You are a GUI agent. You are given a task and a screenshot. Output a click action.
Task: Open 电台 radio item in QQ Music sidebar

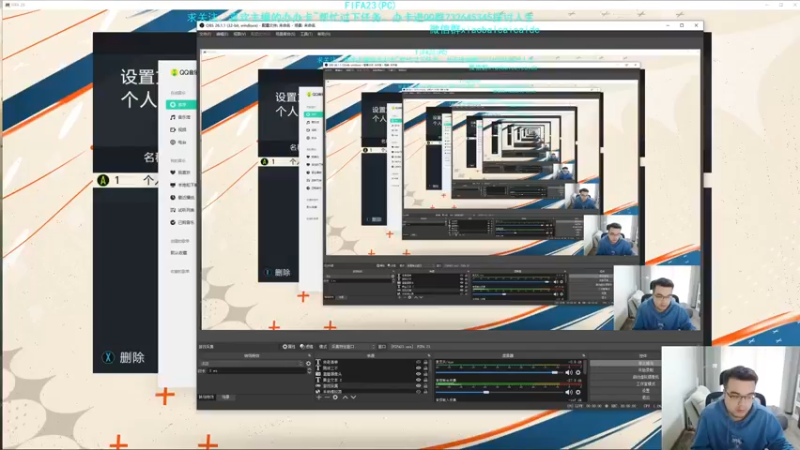tap(179, 142)
